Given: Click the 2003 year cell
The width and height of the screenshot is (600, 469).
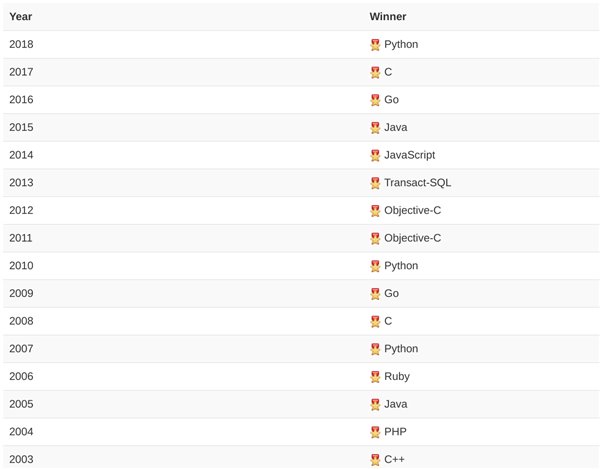Looking at the screenshot, I should (21, 459).
